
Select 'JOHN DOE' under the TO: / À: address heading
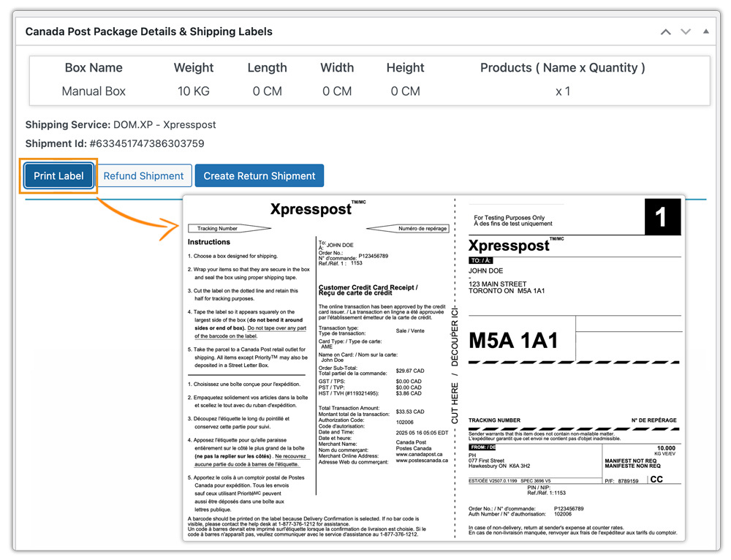click(486, 271)
